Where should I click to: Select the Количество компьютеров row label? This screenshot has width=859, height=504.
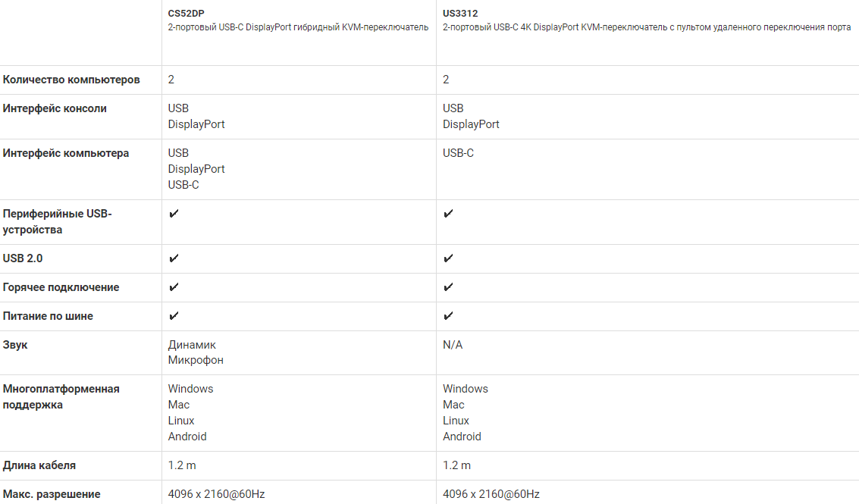[x=71, y=80]
